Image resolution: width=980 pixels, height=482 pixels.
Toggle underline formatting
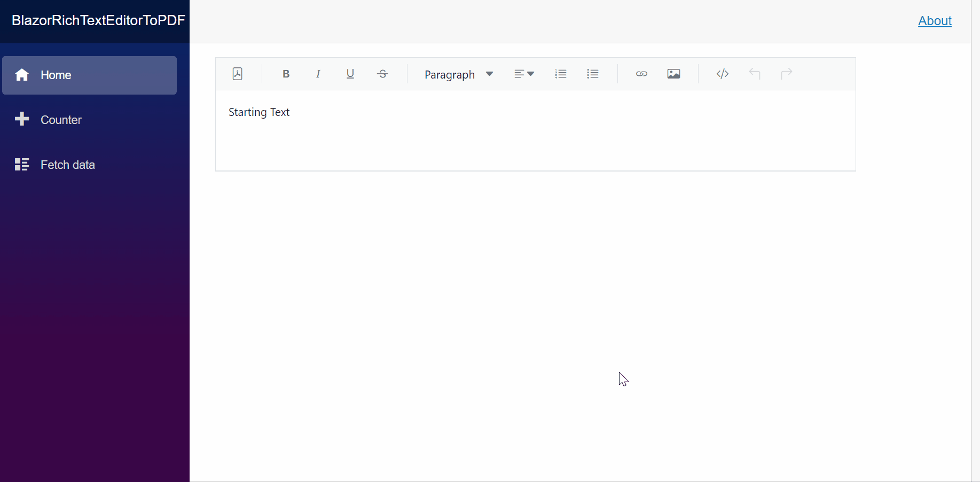pos(350,74)
